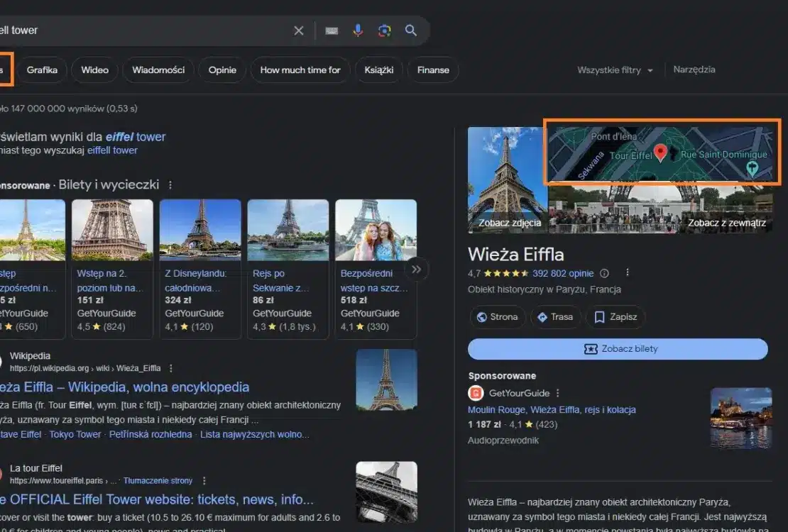Click the Trasa directions button
The width and height of the screenshot is (788, 532).
(x=555, y=317)
